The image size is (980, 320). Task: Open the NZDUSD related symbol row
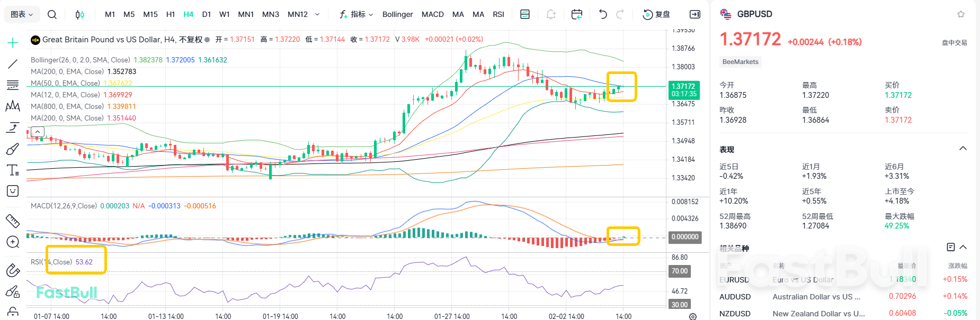843,313
